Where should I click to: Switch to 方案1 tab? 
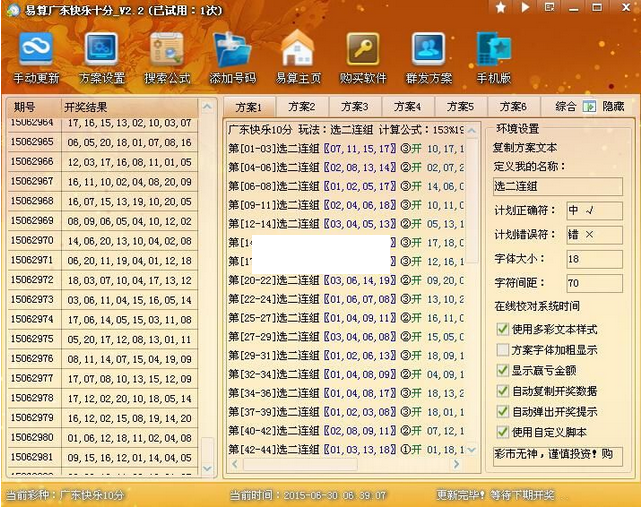coord(249,107)
